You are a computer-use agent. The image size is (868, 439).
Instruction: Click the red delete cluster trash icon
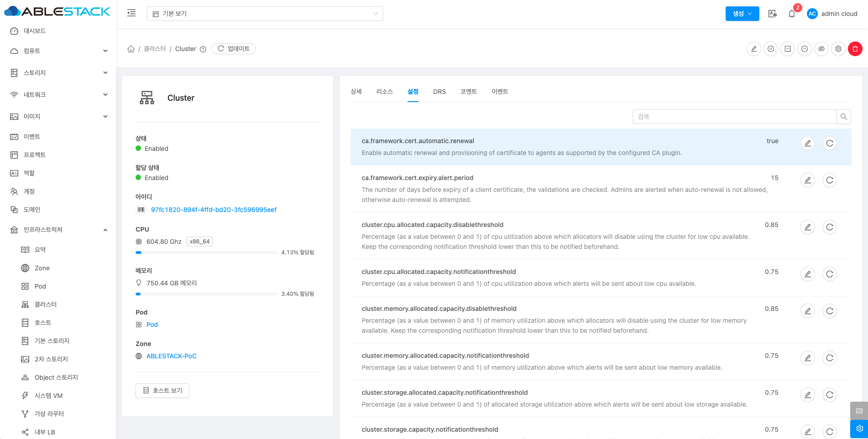pos(855,49)
